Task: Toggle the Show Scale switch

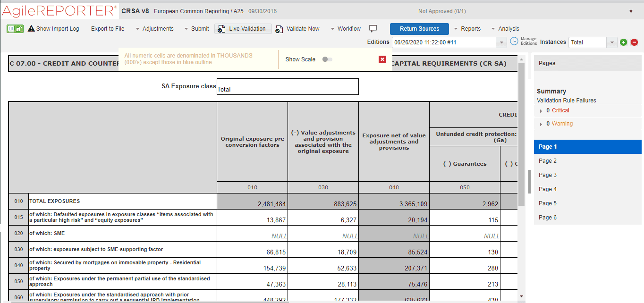Action: (327, 59)
